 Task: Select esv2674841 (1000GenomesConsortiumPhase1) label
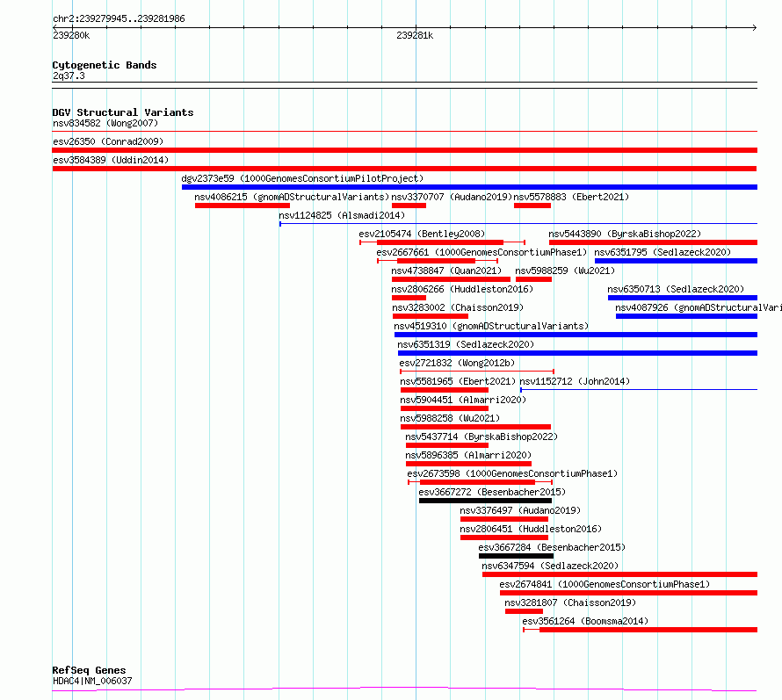(605, 584)
